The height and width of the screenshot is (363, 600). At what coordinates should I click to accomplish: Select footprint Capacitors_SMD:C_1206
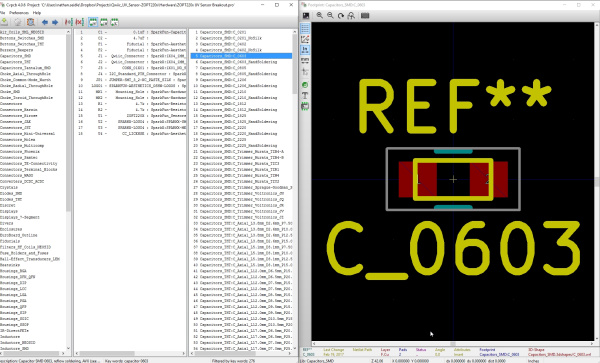point(241,80)
